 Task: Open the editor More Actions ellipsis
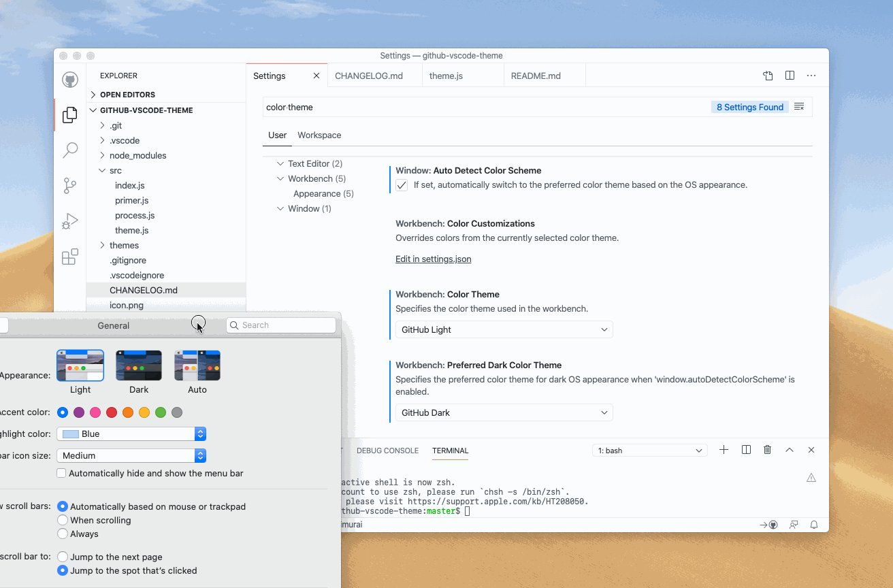tap(811, 76)
